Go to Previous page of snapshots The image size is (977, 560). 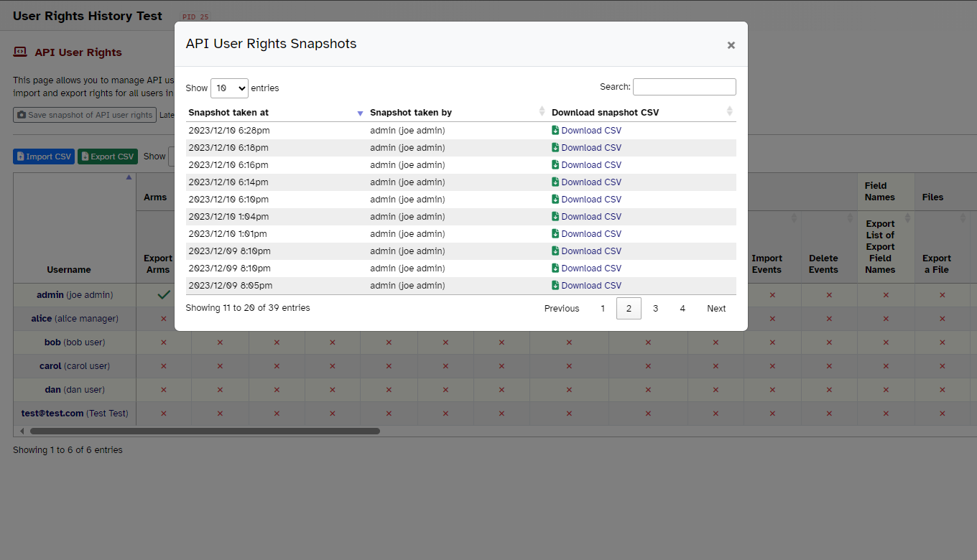click(562, 309)
